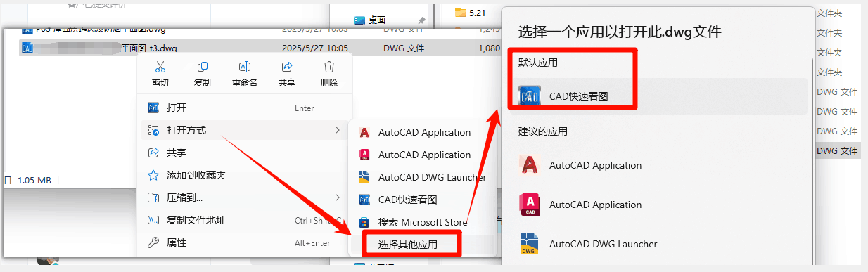
Task: Expand the 打开方式 submenu arrow
Action: [x=338, y=130]
